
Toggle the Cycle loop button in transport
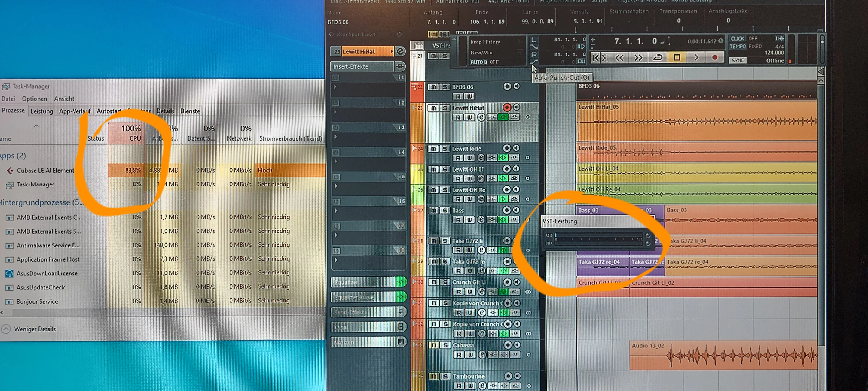click(657, 58)
